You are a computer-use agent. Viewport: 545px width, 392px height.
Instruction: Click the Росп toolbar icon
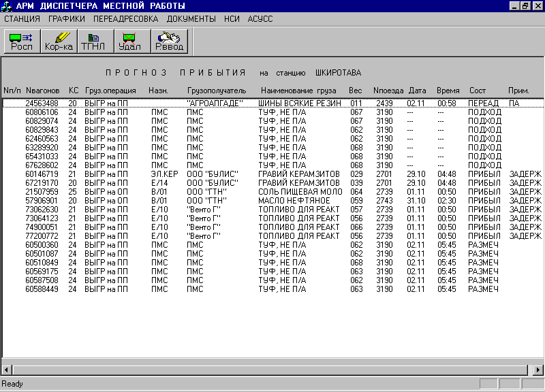point(22,42)
